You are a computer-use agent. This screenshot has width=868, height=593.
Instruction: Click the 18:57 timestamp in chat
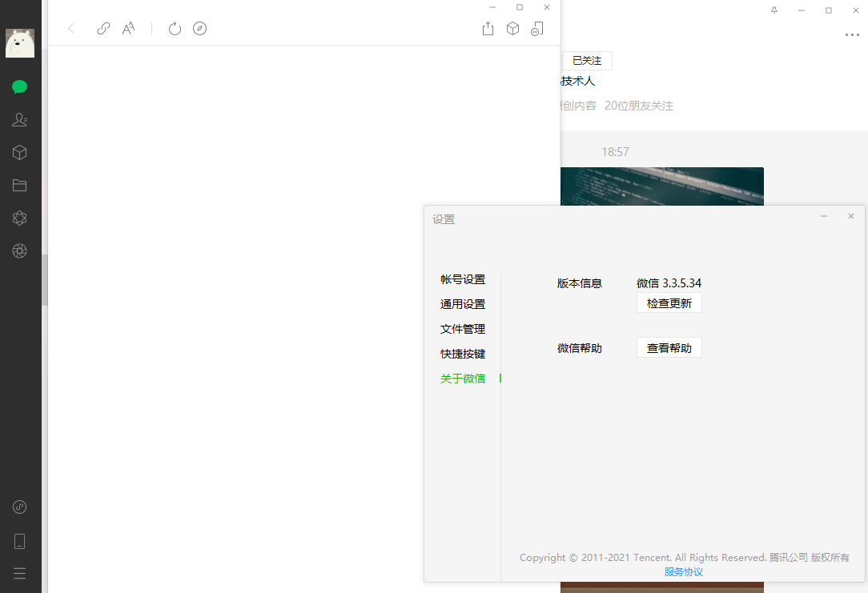pos(616,151)
